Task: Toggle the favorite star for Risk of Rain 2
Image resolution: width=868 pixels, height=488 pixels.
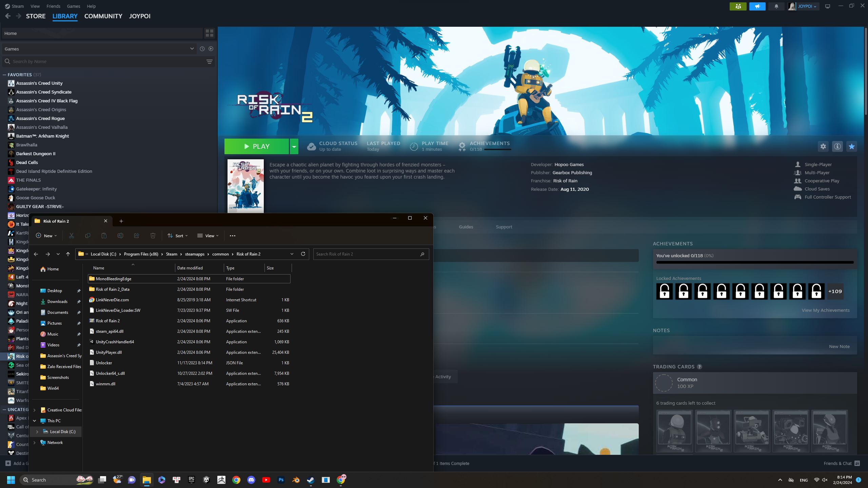Action: [851, 146]
